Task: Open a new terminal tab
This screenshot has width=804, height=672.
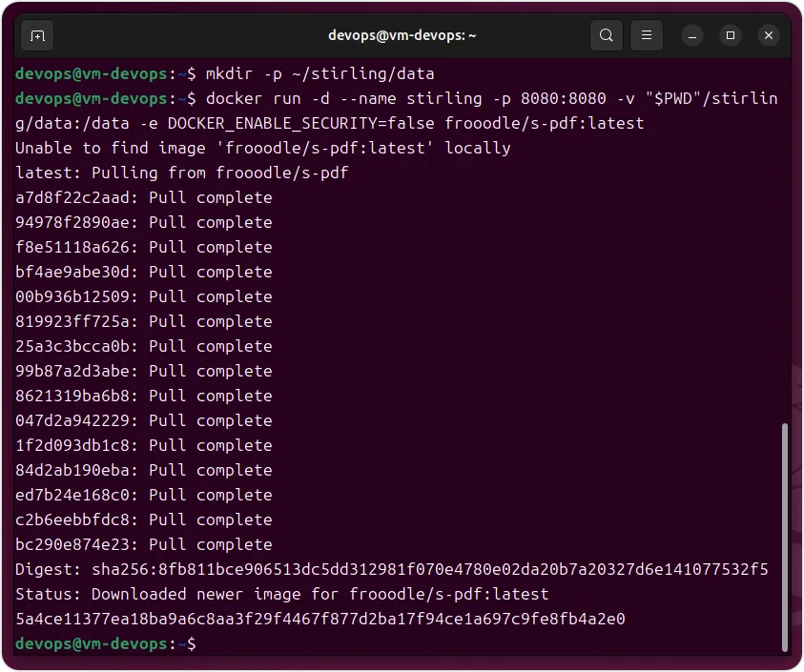Action: [37, 36]
